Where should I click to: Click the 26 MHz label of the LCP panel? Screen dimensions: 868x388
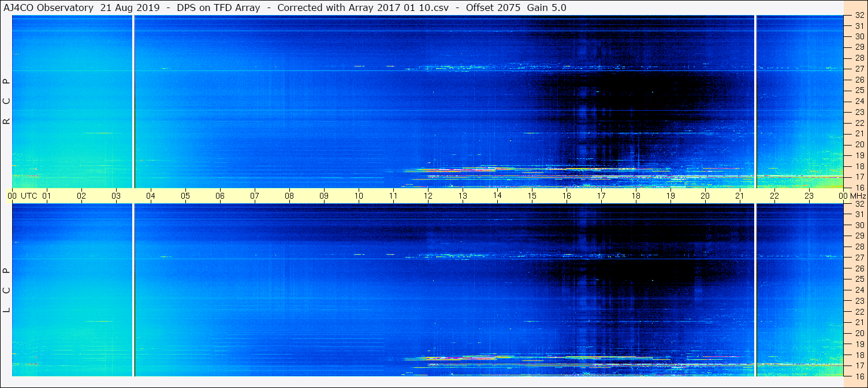(859, 268)
